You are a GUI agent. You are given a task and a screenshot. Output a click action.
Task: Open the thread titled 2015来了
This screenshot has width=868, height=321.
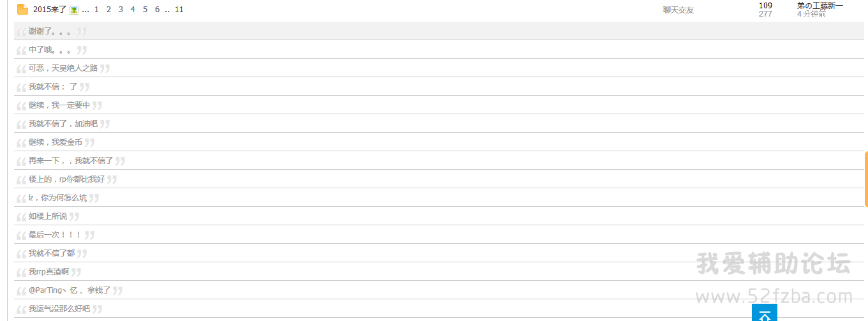50,10
